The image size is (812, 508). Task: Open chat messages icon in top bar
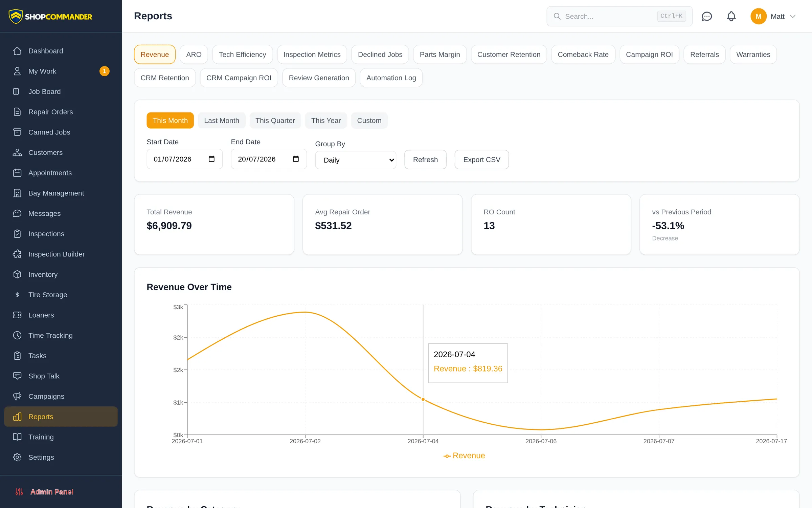(x=707, y=16)
